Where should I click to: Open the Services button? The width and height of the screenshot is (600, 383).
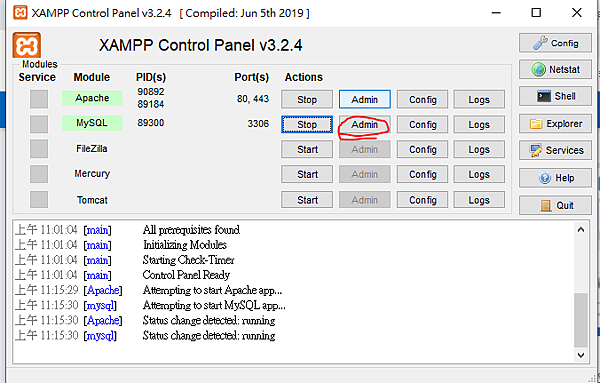click(555, 150)
